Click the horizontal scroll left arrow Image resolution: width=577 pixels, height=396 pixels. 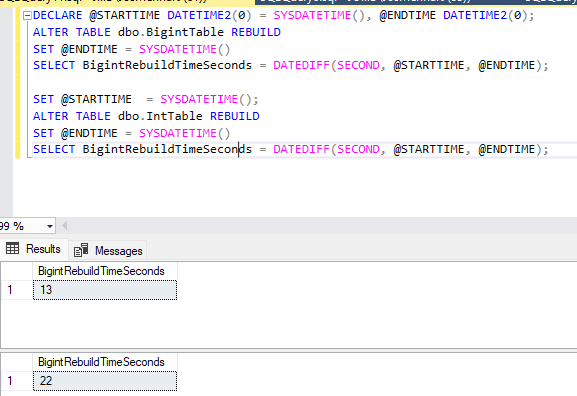point(64,226)
